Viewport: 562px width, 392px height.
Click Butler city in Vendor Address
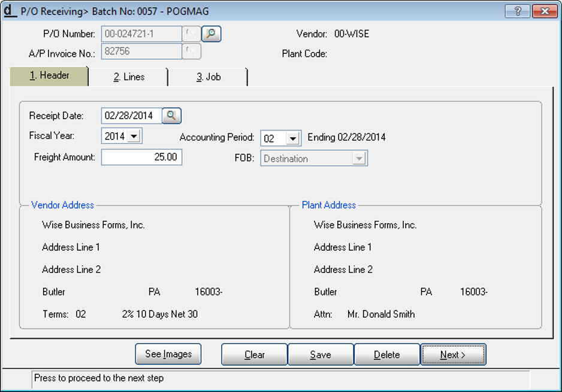[54, 292]
